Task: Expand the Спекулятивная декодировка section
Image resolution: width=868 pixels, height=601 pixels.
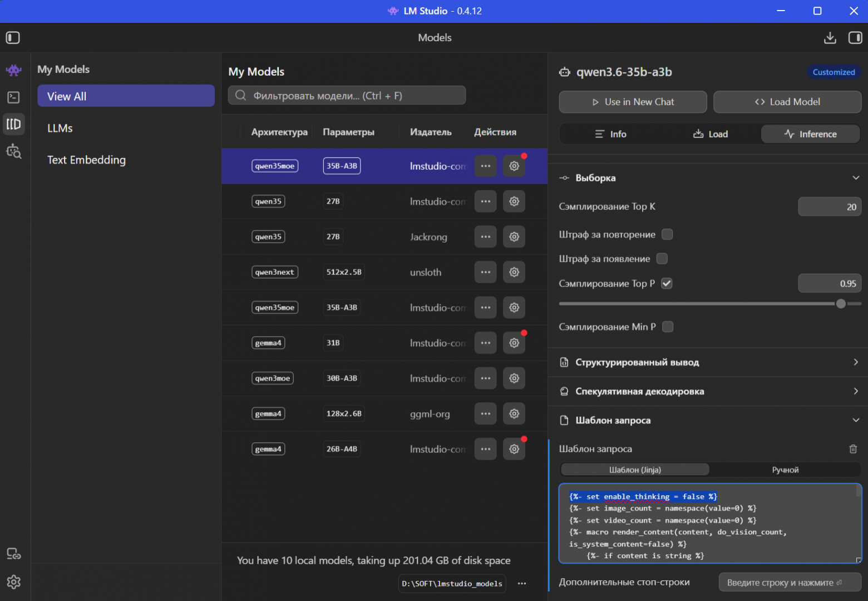Action: (855, 391)
